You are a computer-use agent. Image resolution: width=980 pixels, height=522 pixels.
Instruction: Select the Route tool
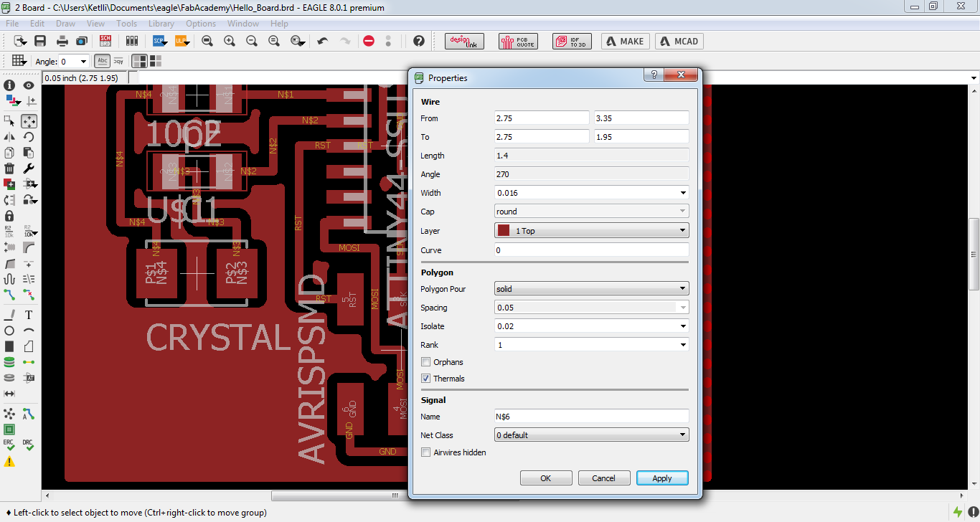9,294
